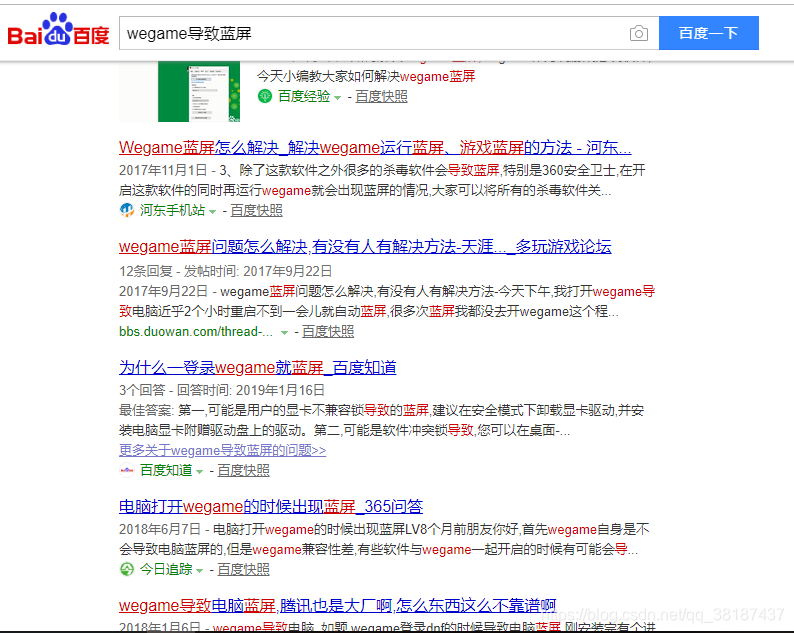This screenshot has width=794, height=633.
Task: Click text 3个回答 - 回答时间: 2019年1月16日
Action: (x=222, y=390)
